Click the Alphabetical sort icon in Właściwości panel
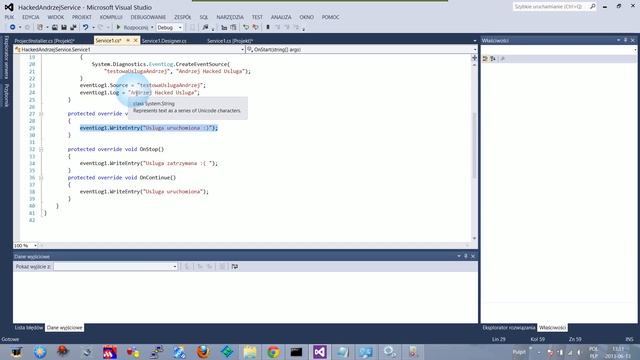 pos(493,59)
